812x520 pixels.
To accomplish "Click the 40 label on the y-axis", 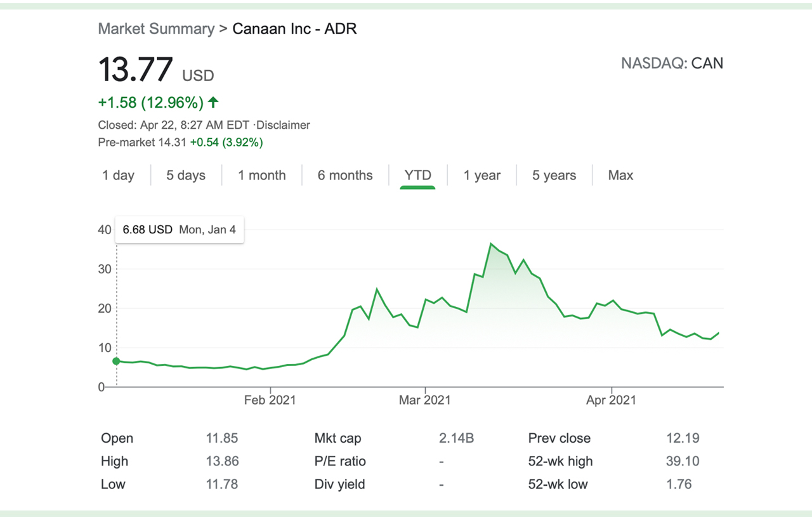I will 105,230.
